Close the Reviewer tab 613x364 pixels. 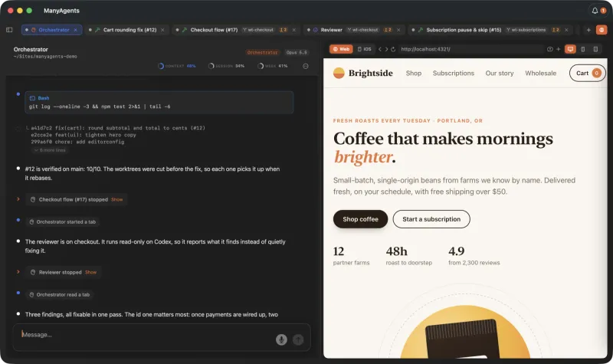(x=398, y=30)
